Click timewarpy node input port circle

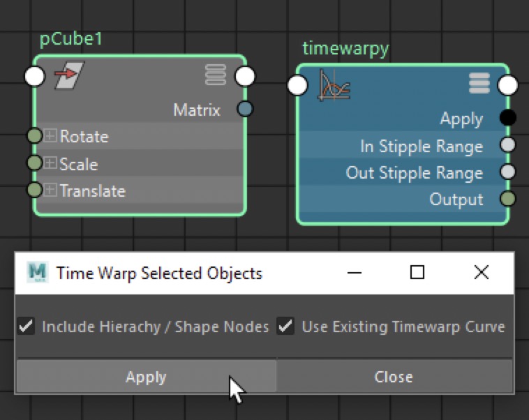297,85
